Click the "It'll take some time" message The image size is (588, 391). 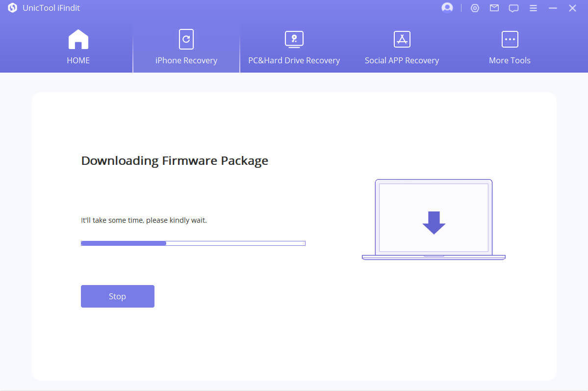(144, 220)
